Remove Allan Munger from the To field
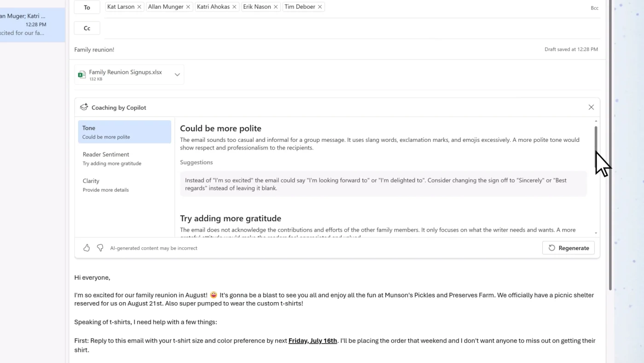Screen dimensions: 644x363 coord(188,7)
